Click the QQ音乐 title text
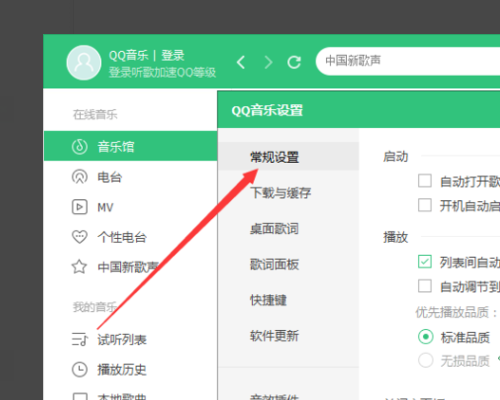This screenshot has width=500, height=400. [x=128, y=55]
